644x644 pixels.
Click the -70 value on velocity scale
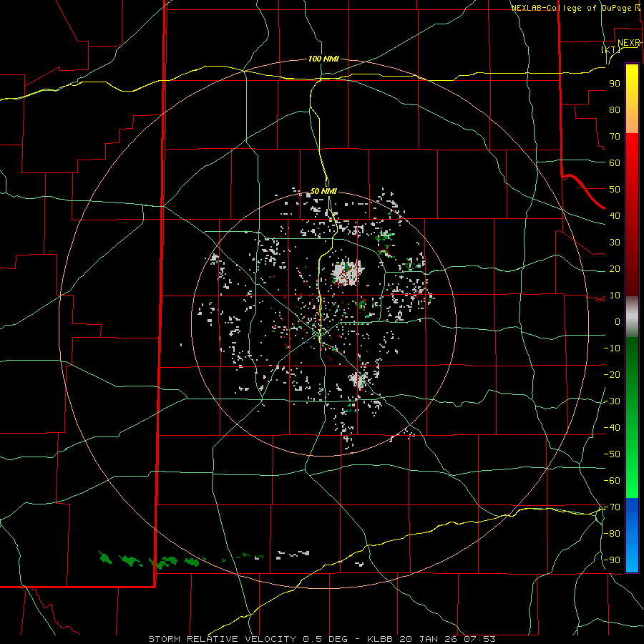[x=612, y=507]
